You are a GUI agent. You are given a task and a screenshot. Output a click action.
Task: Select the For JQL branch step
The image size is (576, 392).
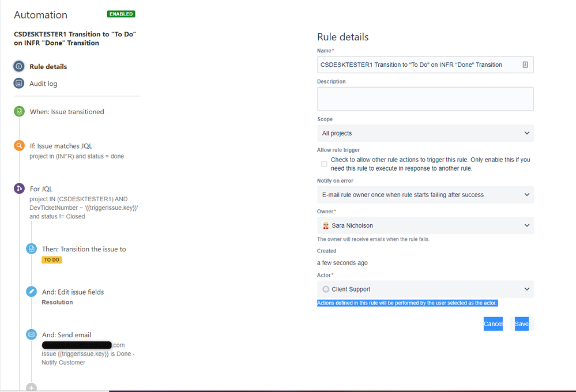pos(41,189)
